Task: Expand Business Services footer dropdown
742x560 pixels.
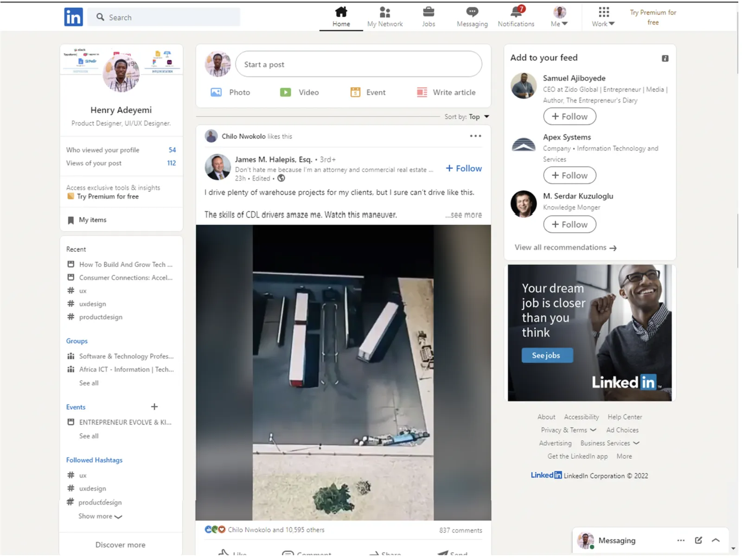Action: point(610,443)
